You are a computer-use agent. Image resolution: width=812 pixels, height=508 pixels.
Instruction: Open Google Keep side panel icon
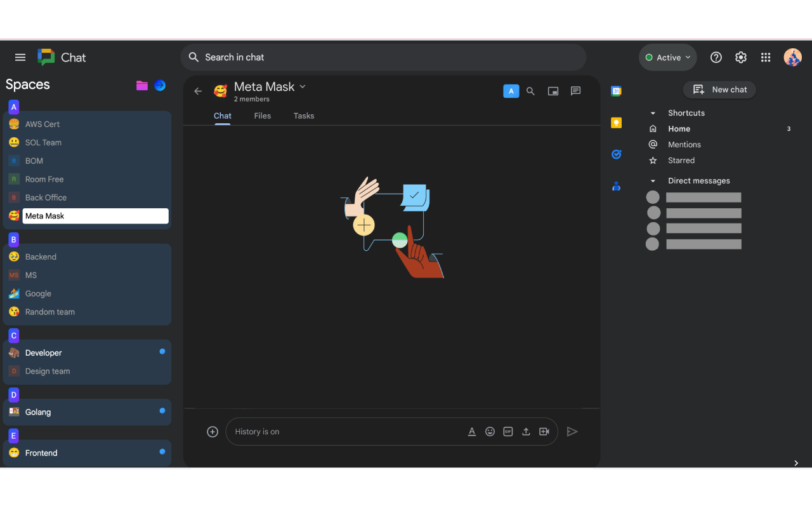[616, 123]
